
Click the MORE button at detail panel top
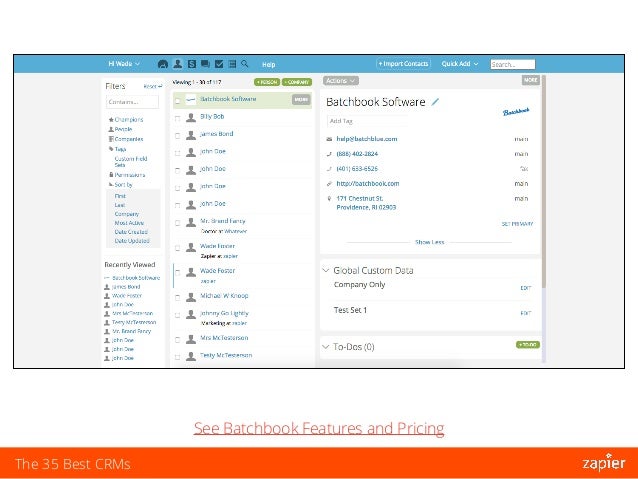pyautogui.click(x=531, y=80)
